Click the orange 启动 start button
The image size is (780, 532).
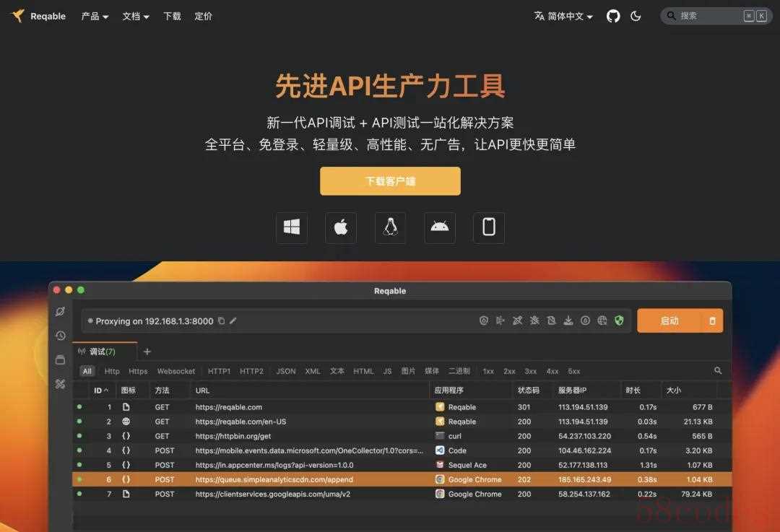[669, 320]
